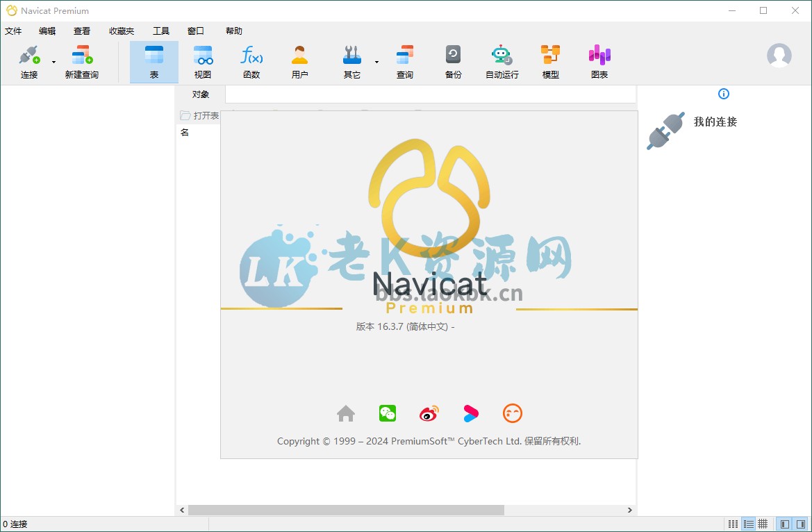Click the blue info icon in right pane
This screenshot has height=532, width=812.
click(724, 94)
